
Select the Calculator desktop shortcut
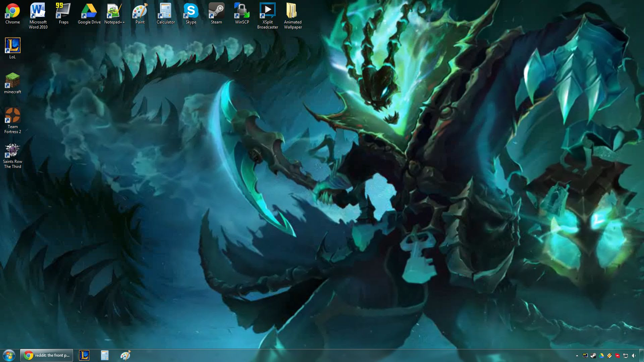(165, 14)
